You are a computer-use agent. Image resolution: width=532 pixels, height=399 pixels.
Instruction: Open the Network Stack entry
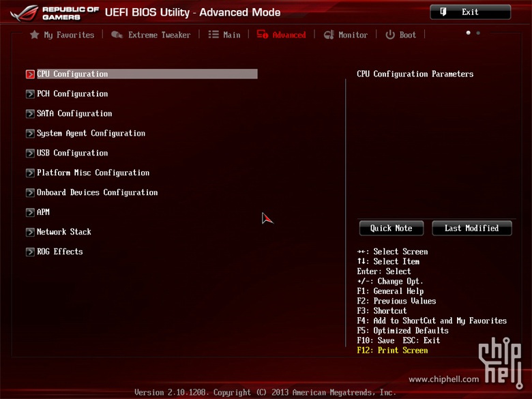pyautogui.click(x=64, y=232)
